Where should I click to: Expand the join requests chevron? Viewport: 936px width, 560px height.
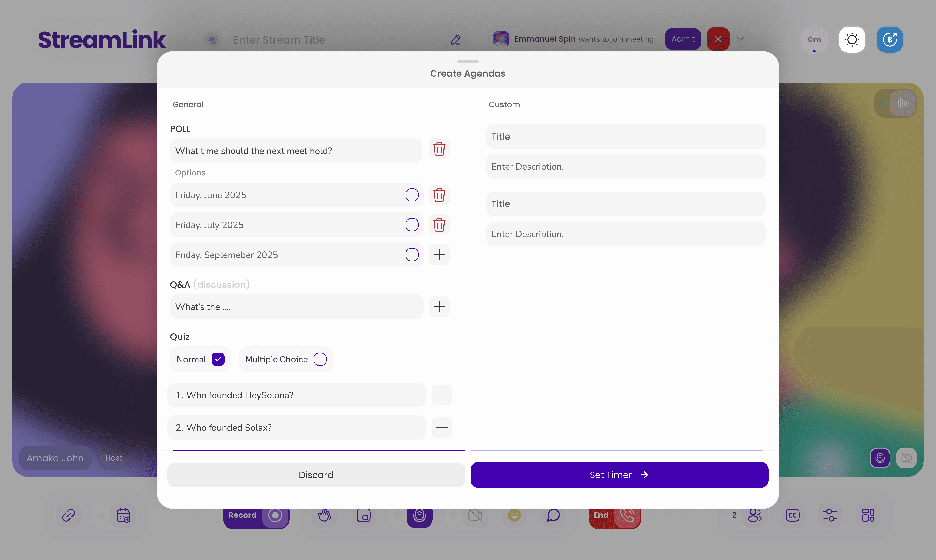coord(740,39)
